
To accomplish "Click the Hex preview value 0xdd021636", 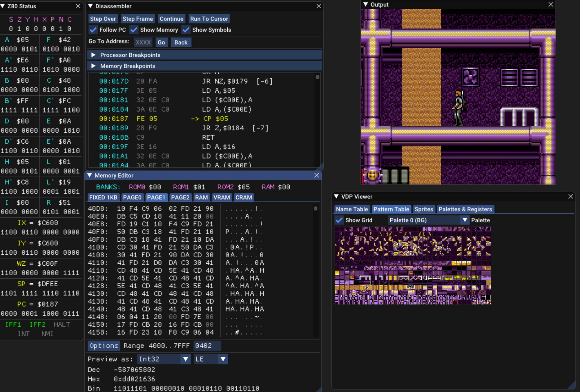I will [134, 379].
